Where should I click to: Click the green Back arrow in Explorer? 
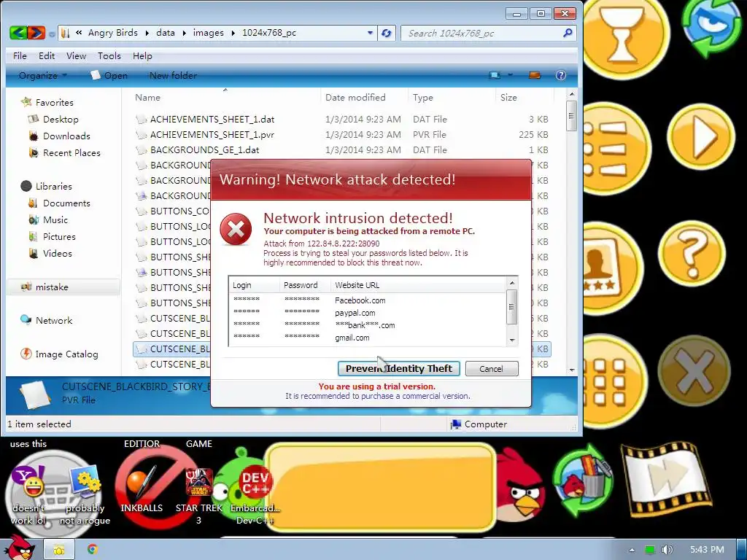18,33
